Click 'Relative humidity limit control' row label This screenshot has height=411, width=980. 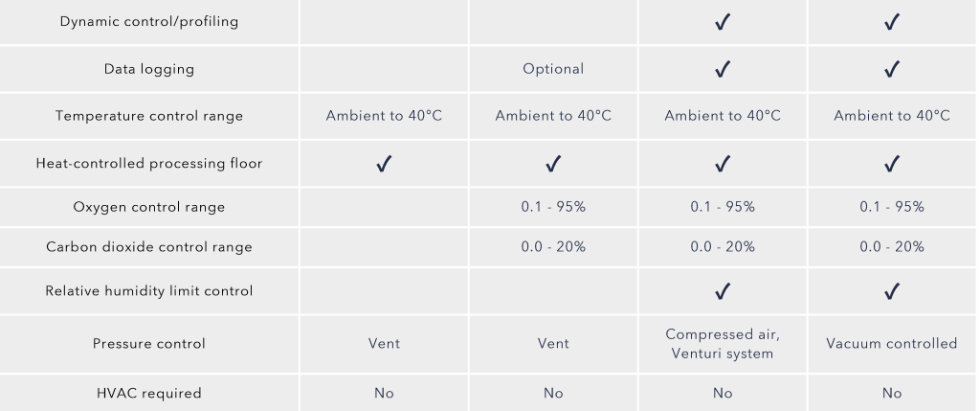[x=149, y=291]
